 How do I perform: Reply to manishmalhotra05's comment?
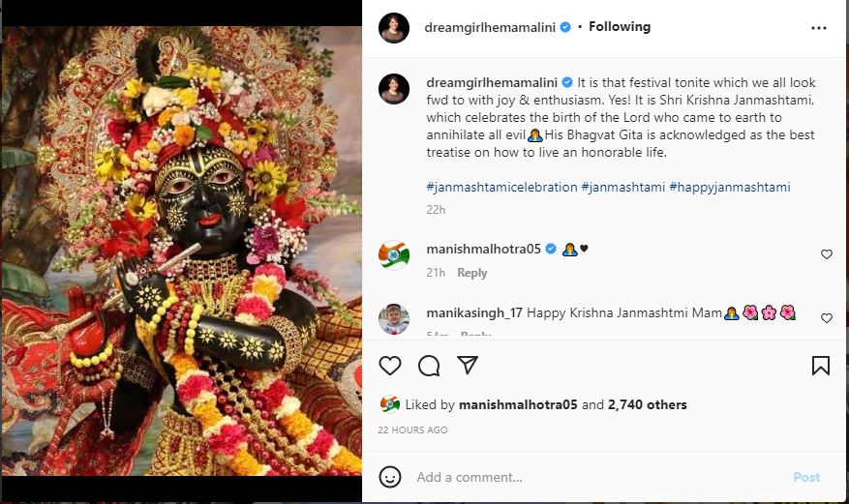(472, 273)
